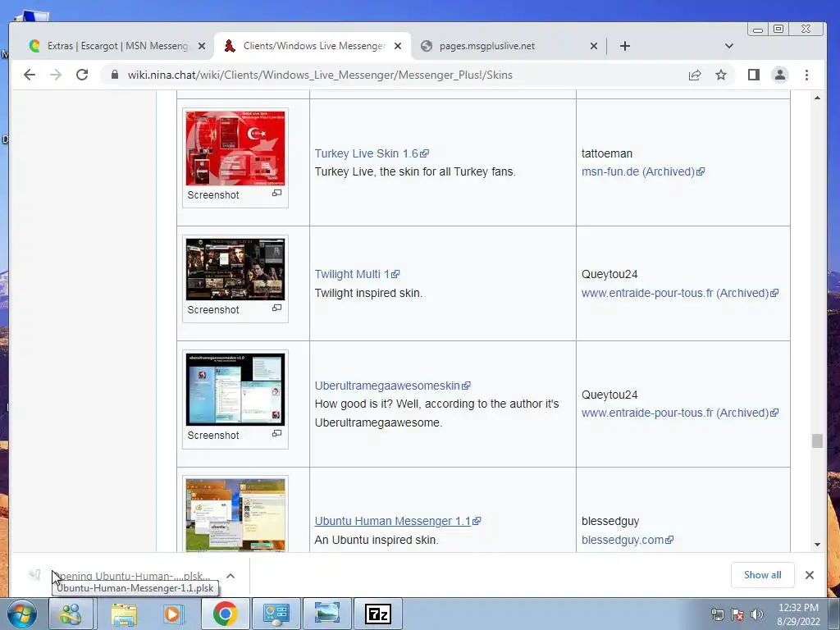Image resolution: width=840 pixels, height=630 pixels.
Task: Open Windows Live Messenger taskbar icon
Action: [71, 614]
